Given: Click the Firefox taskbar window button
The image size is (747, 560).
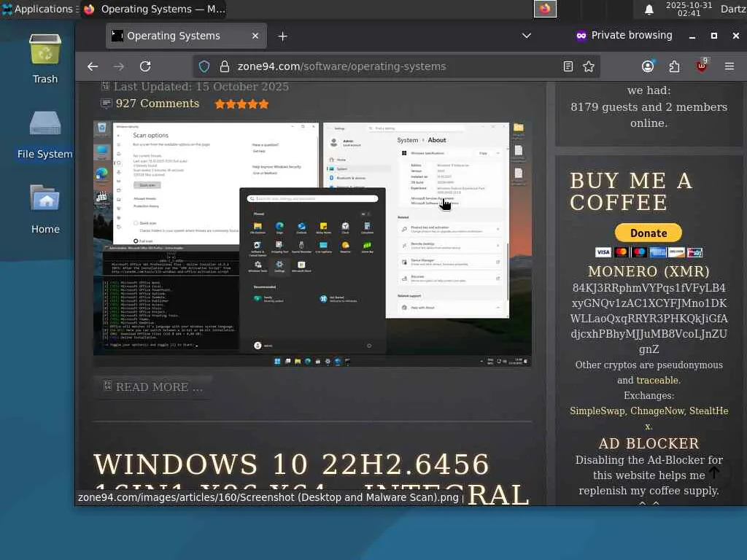Looking at the screenshot, I should pyautogui.click(x=154, y=9).
